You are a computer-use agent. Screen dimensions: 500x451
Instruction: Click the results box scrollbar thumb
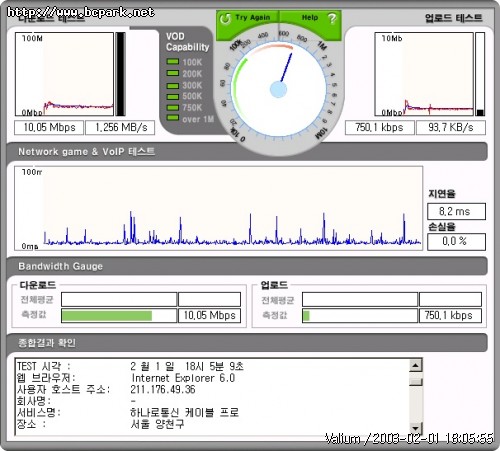tap(416, 382)
